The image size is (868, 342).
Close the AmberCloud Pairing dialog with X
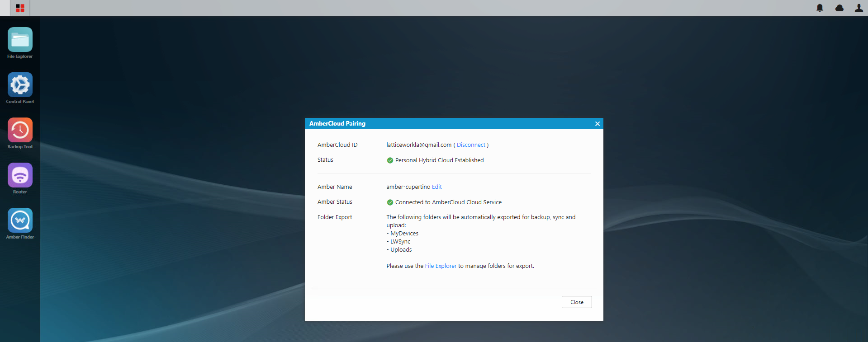click(598, 124)
